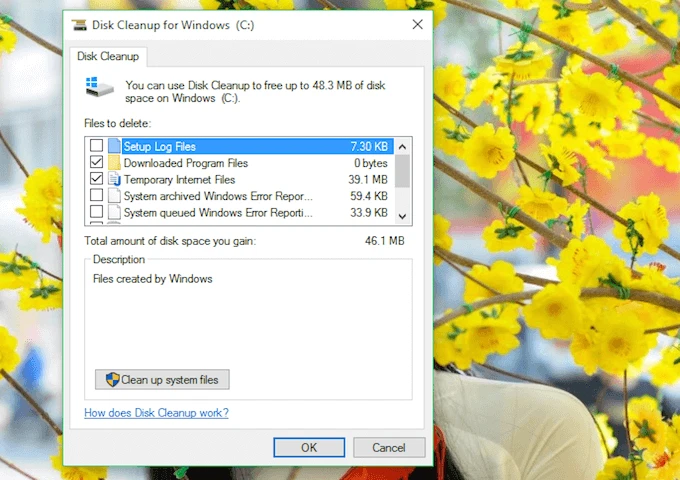
Task: Check System queued Windows Error Reporting checkbox
Action: [x=96, y=212]
